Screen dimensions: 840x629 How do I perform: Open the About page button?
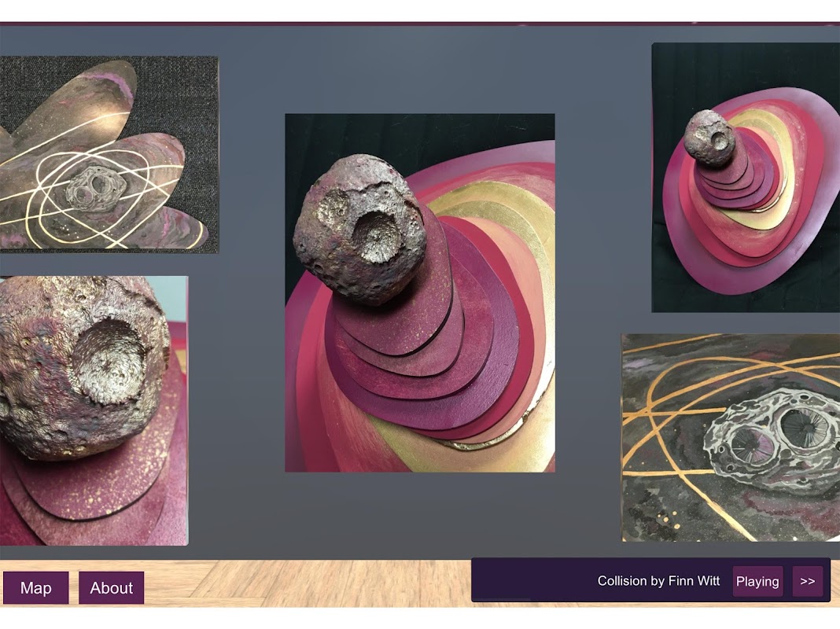pos(112,587)
